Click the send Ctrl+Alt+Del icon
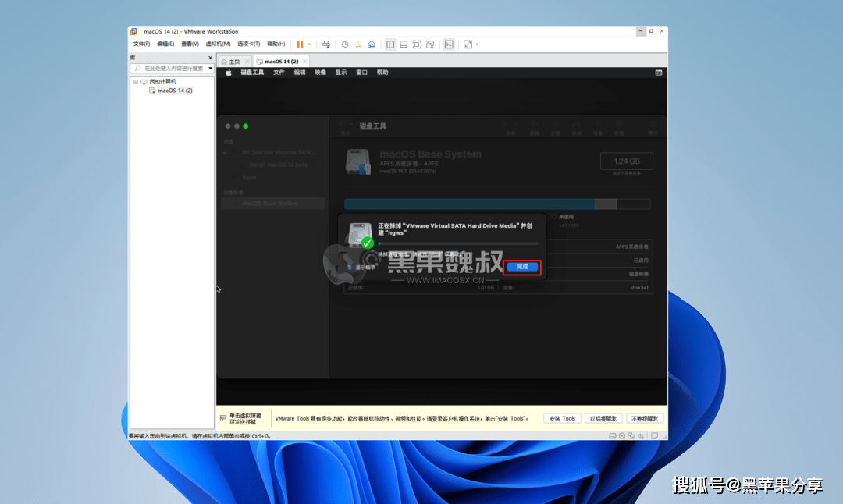 (x=325, y=44)
